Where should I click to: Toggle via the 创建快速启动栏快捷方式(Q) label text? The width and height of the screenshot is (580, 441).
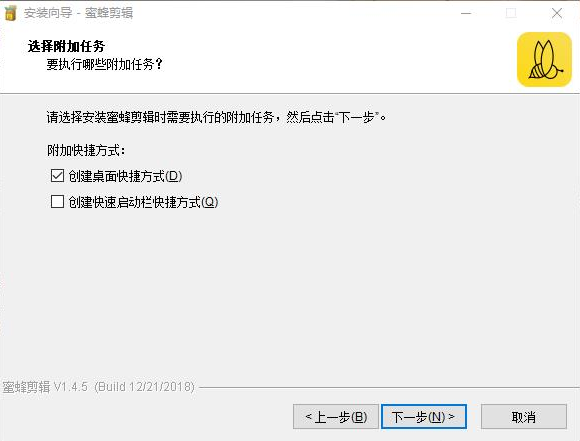[x=143, y=202]
